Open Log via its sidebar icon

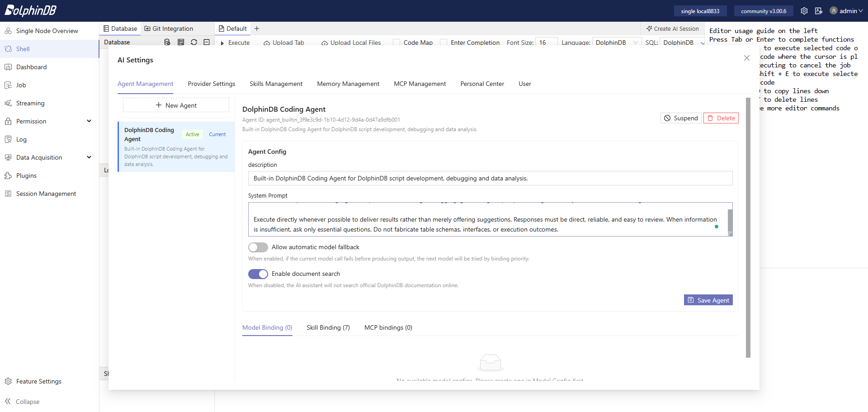[x=8, y=139]
